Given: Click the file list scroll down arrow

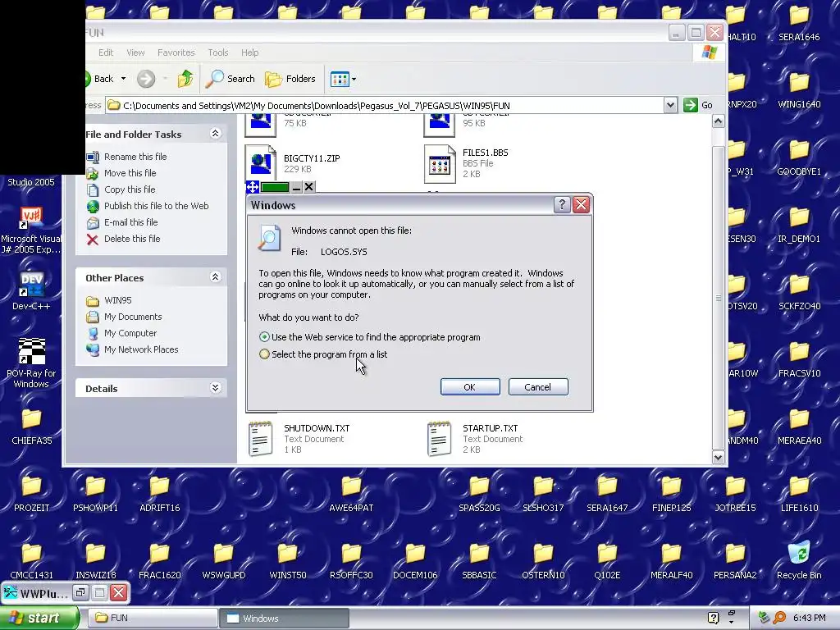Looking at the screenshot, I should (719, 457).
